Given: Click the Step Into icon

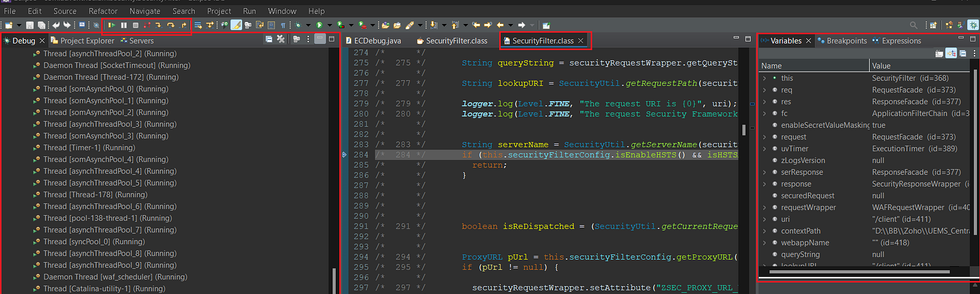Looking at the screenshot, I should [x=158, y=25].
